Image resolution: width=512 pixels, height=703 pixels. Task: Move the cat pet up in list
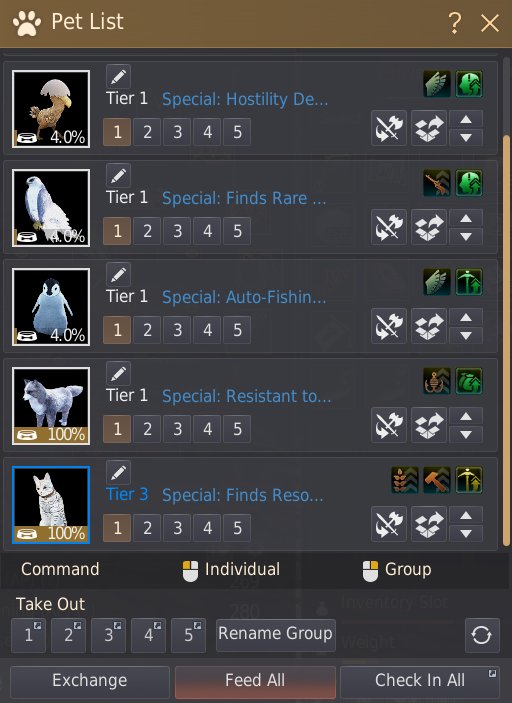[x=466, y=516]
